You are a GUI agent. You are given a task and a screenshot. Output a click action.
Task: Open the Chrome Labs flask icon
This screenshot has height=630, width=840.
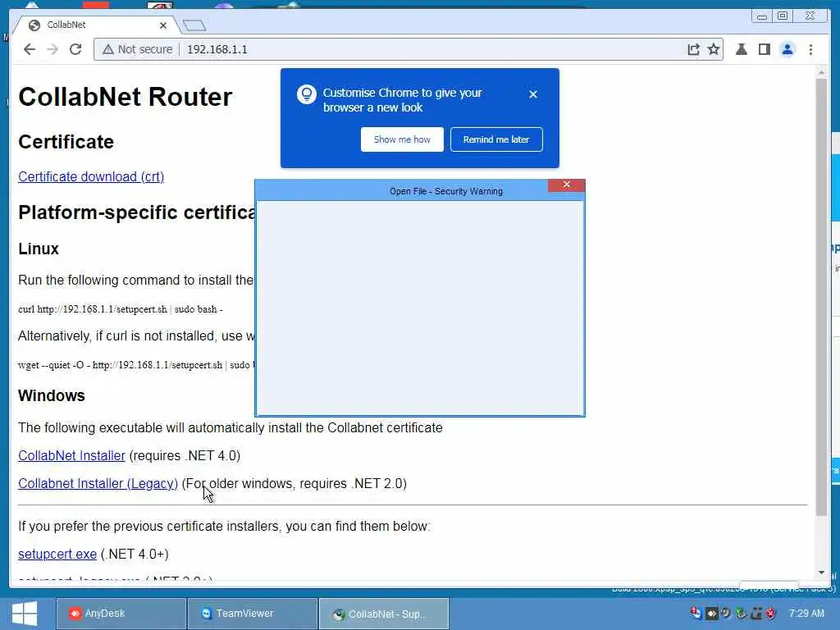tap(742, 49)
